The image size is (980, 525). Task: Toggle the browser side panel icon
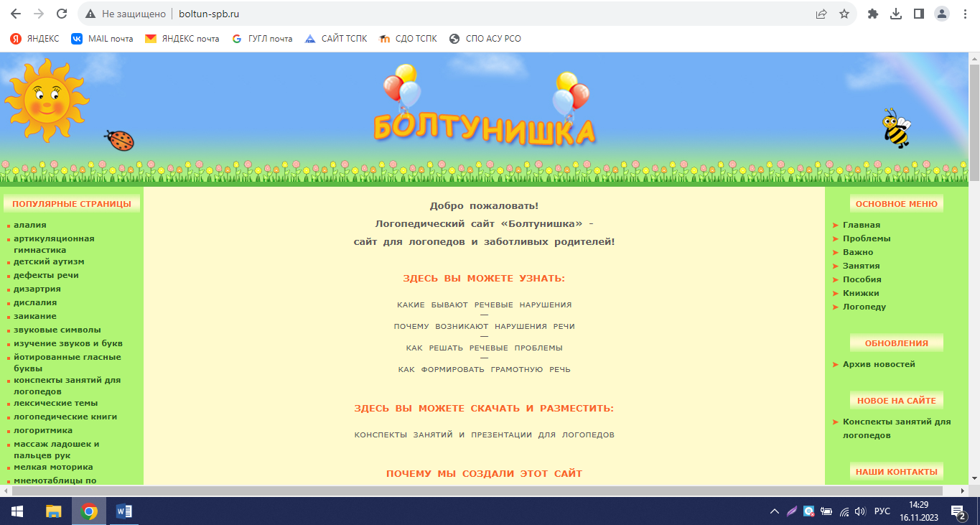click(918, 14)
